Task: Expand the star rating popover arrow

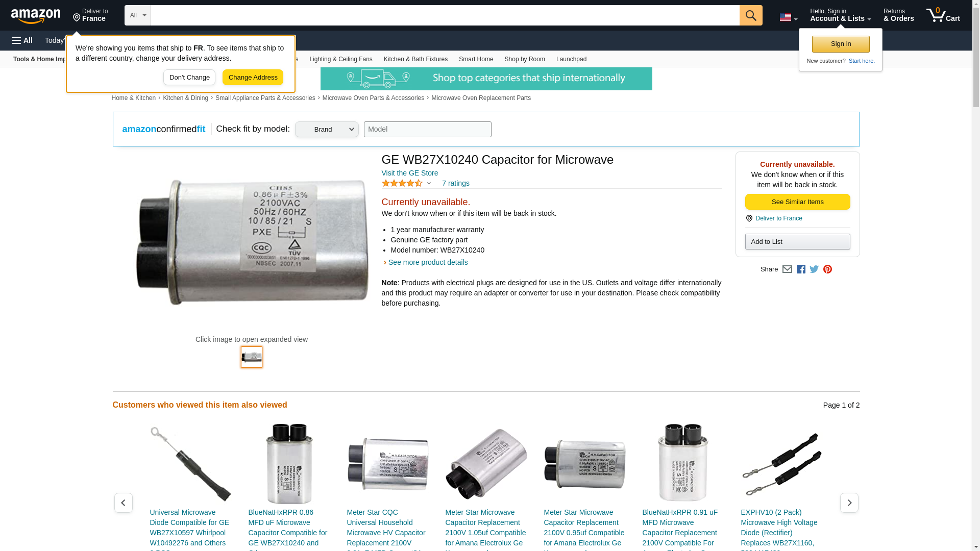Action: [429, 183]
